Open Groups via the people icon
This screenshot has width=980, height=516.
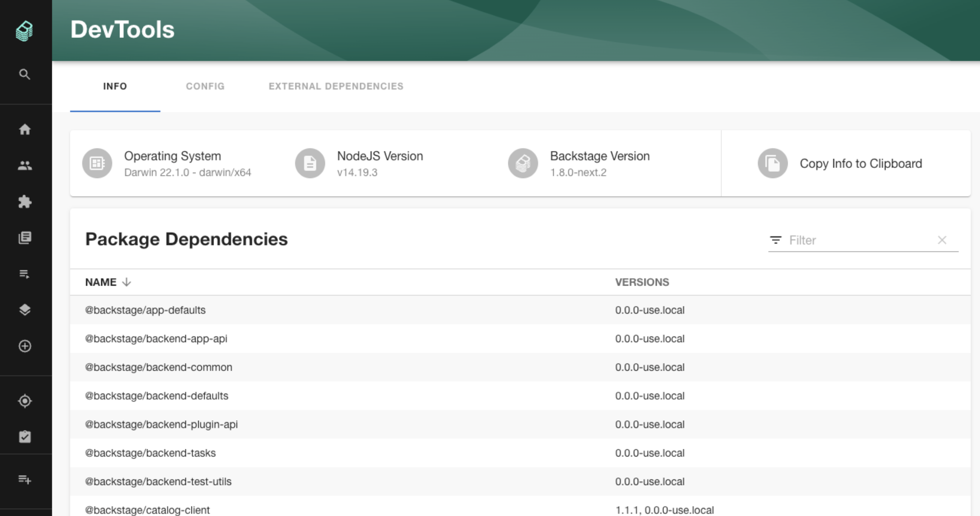coord(25,166)
